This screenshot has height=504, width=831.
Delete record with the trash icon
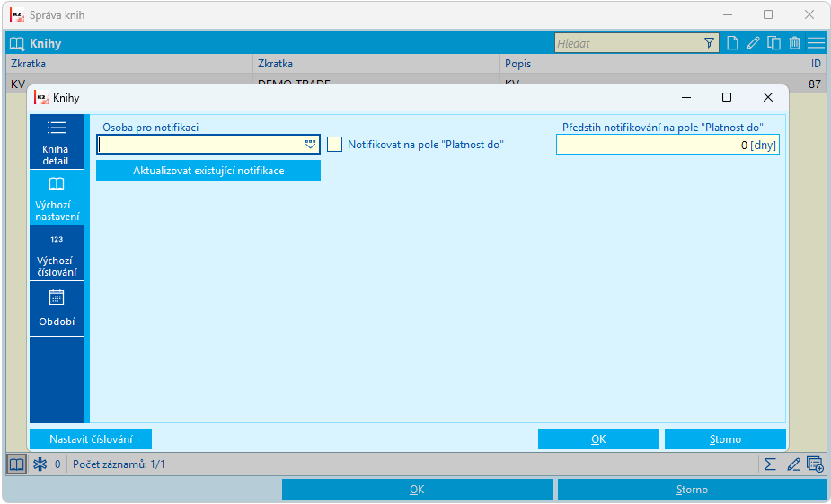tap(794, 43)
